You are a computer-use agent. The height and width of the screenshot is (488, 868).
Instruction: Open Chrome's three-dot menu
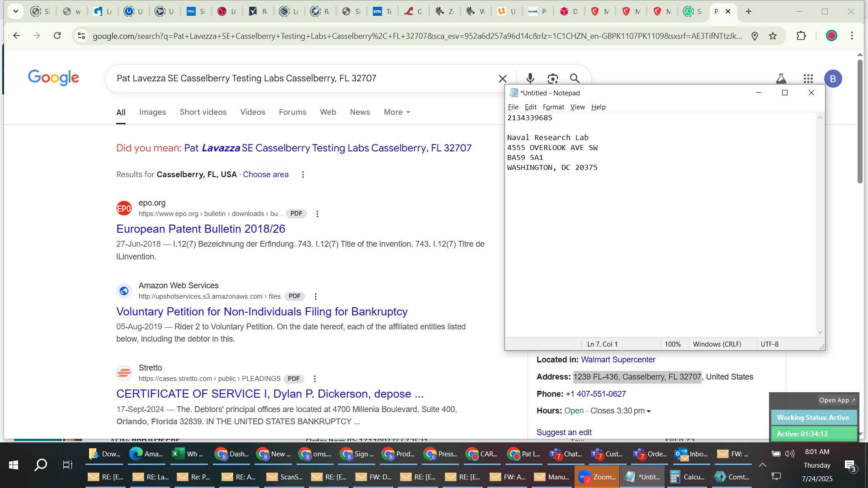(x=852, y=36)
